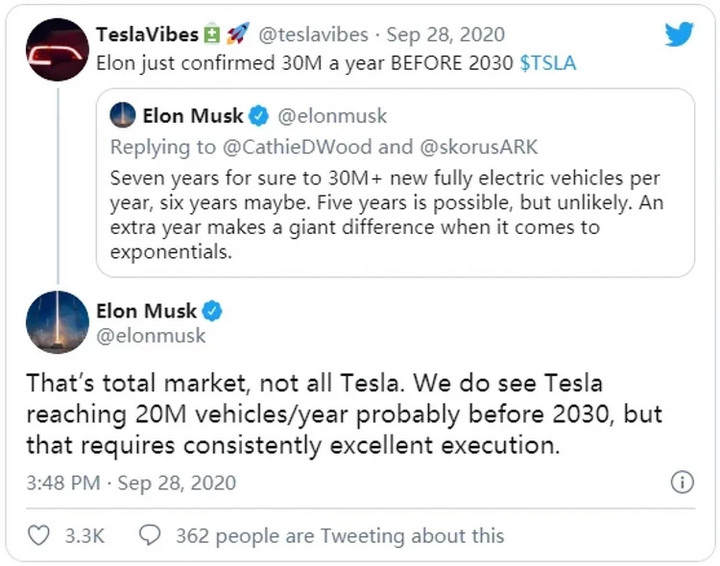This screenshot has width=720, height=566.
Task: Click rocket emoji beside TeslaVibes name
Action: pos(238,34)
